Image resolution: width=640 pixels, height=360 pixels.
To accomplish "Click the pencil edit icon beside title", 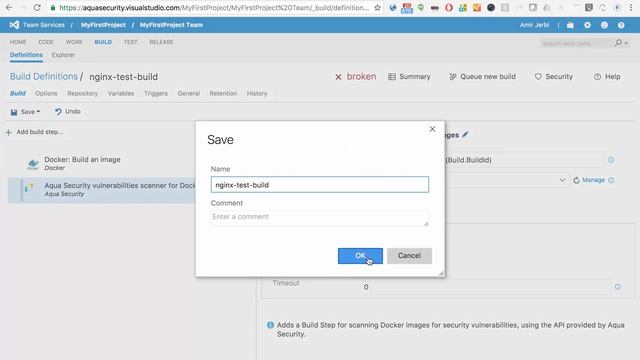I will tap(465, 135).
